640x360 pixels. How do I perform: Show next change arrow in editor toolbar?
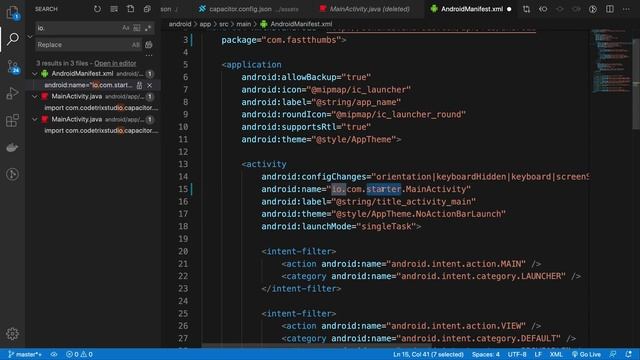point(576,9)
